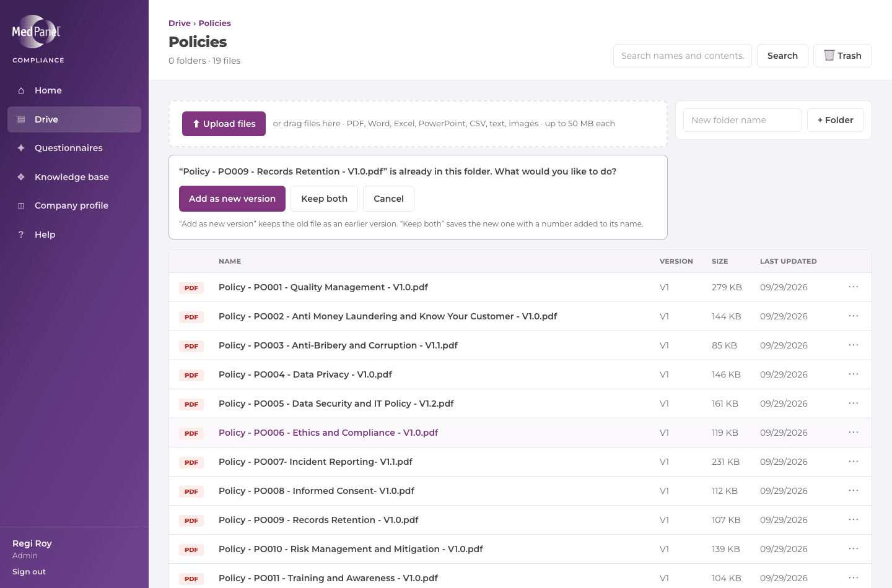Click the Policies breadcrumb link

pos(214,24)
